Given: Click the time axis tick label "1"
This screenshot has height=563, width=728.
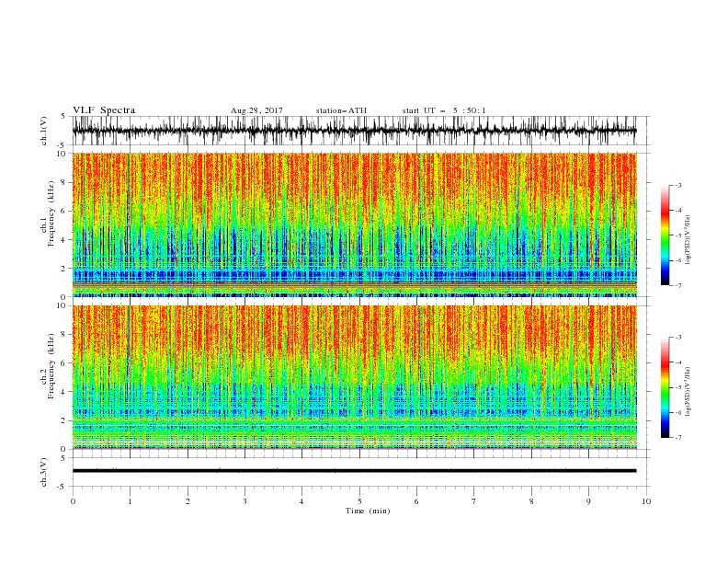Looking at the screenshot, I should pyautogui.click(x=131, y=501).
